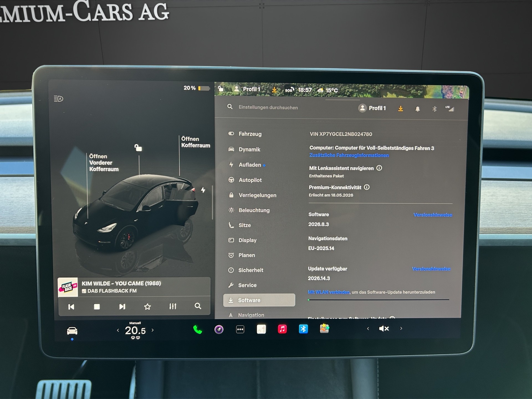Tap the orange update download icon in settings header
This screenshot has width=532, height=399.
pos(400,109)
